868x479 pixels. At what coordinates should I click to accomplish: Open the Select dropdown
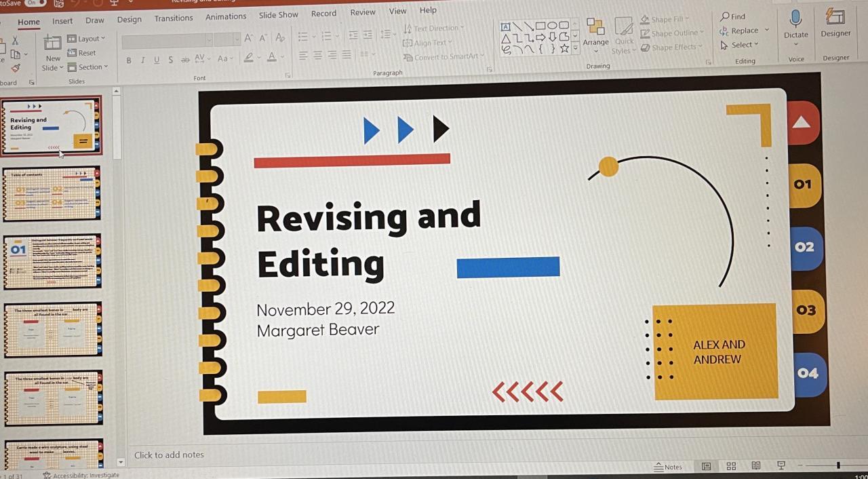click(740, 45)
